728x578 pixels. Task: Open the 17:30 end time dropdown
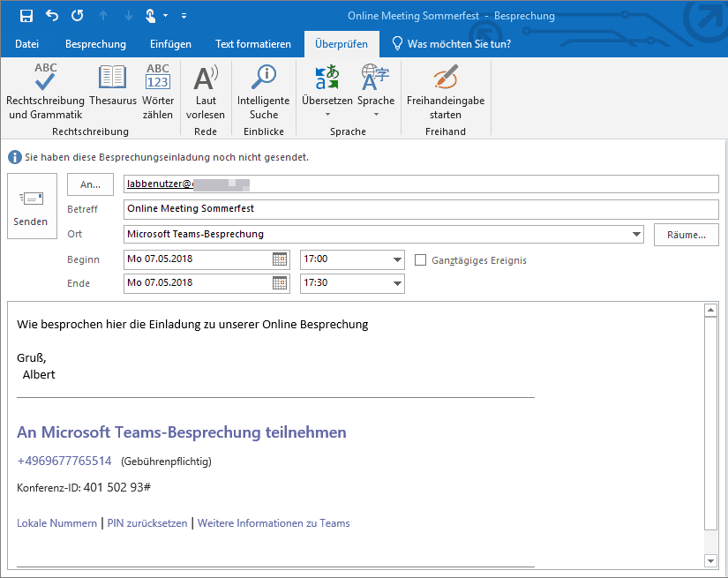(x=397, y=283)
